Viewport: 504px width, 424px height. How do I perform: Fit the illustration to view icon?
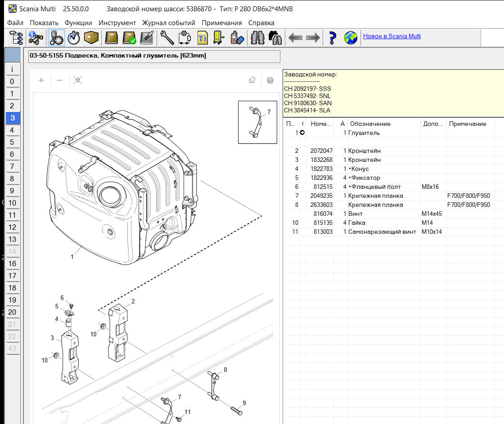coord(78,80)
